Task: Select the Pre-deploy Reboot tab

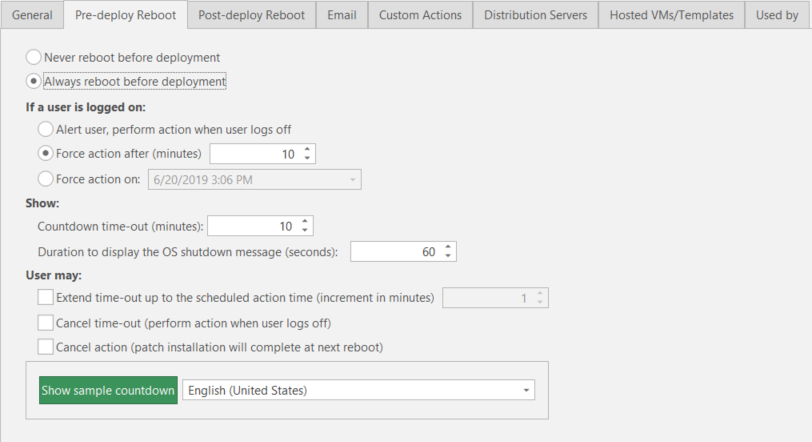Action: click(x=125, y=15)
